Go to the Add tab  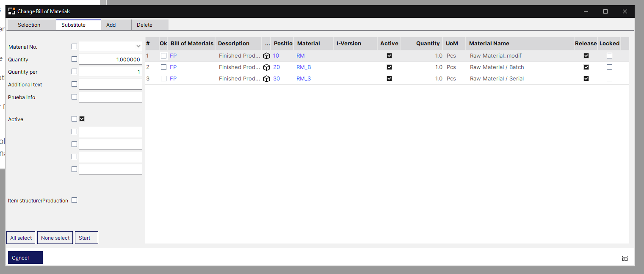111,25
